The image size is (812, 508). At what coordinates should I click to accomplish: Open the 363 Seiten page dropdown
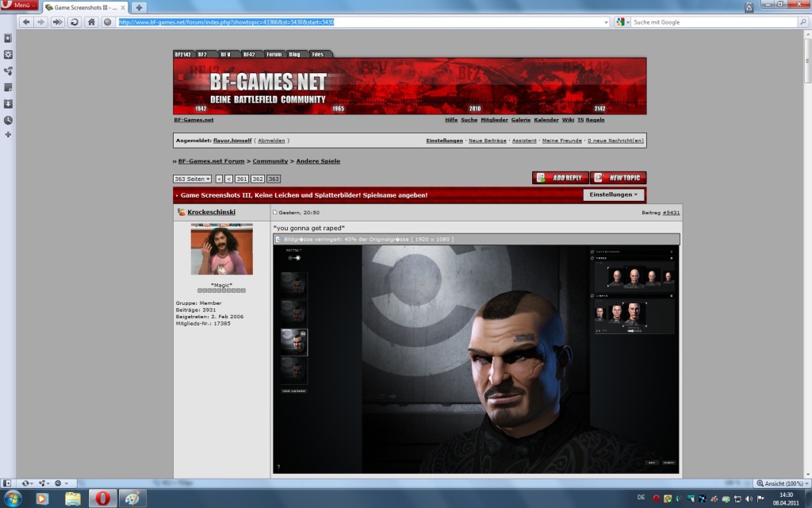[x=192, y=179]
